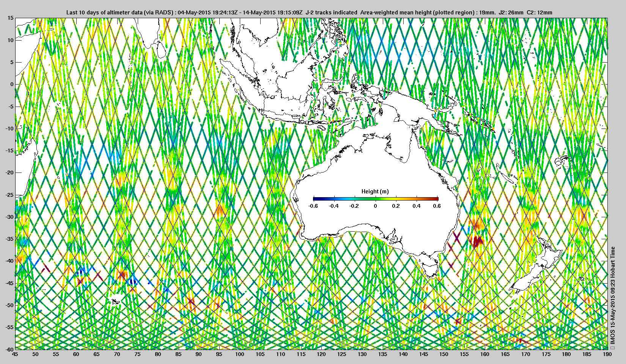Click longitude tick label '175' on x-axis

point(546,355)
